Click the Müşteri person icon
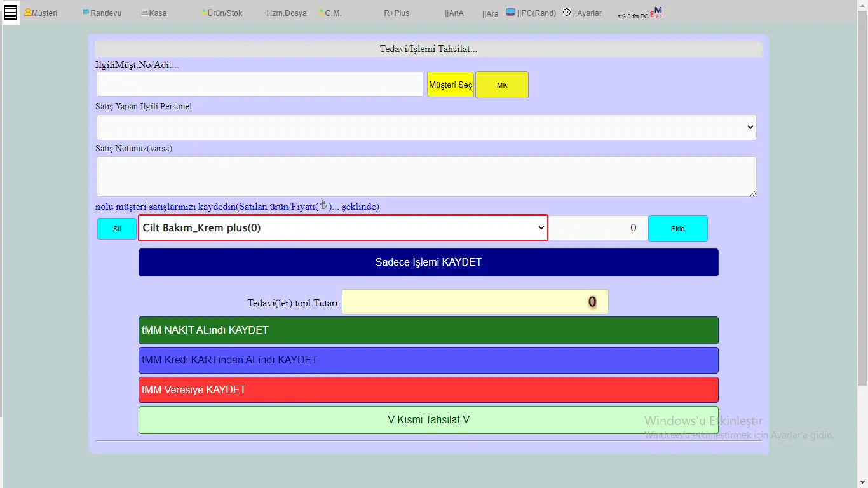The width and height of the screenshot is (868, 488). coord(28,12)
